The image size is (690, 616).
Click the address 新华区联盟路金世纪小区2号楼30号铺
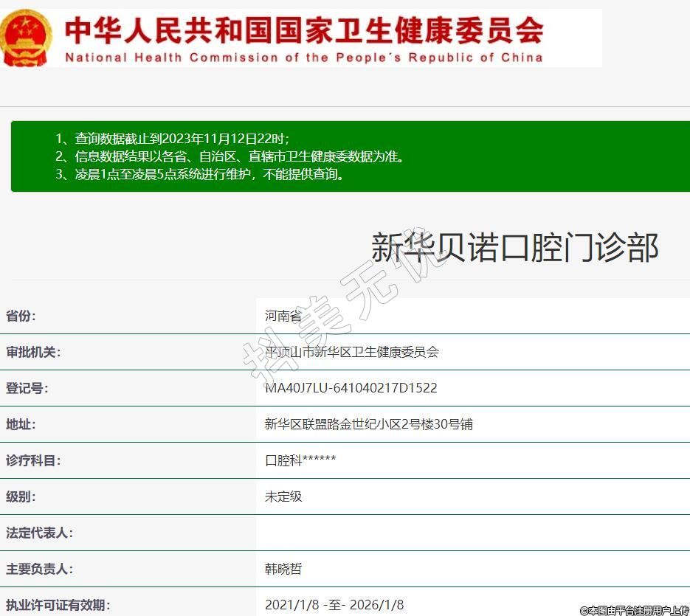tap(369, 424)
